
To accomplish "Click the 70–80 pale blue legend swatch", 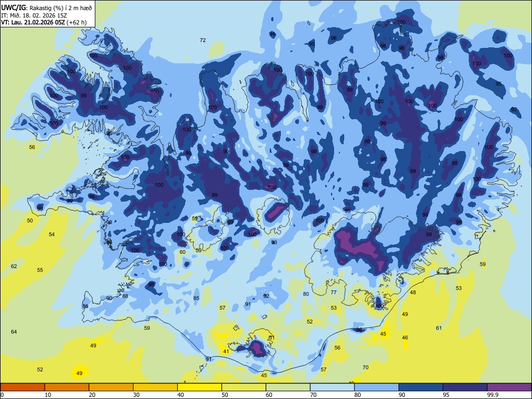I will point(332,387).
